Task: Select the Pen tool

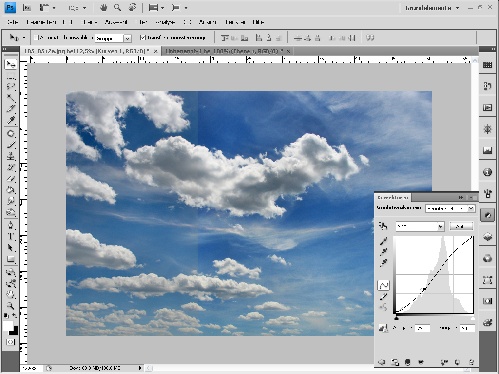Action: point(10,225)
